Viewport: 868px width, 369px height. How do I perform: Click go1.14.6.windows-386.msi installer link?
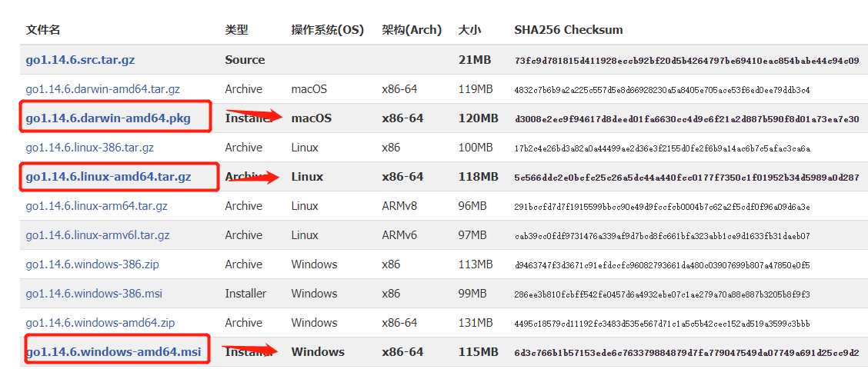92,294
